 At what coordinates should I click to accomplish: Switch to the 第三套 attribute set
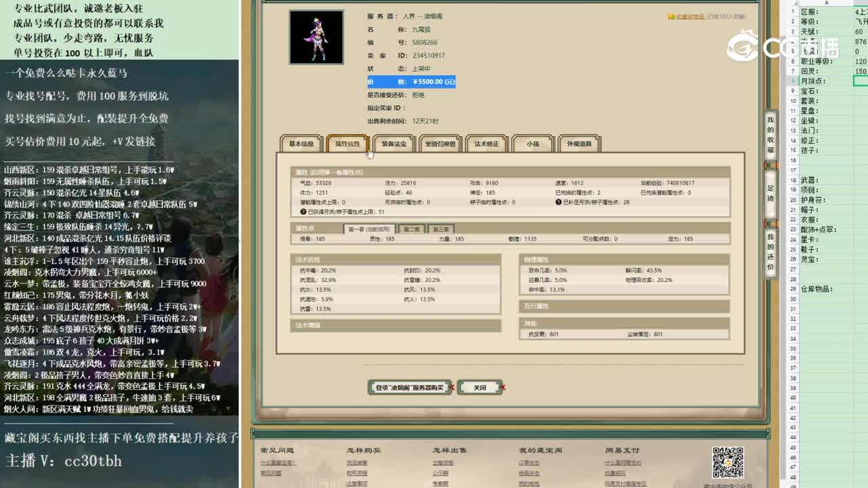(x=440, y=229)
